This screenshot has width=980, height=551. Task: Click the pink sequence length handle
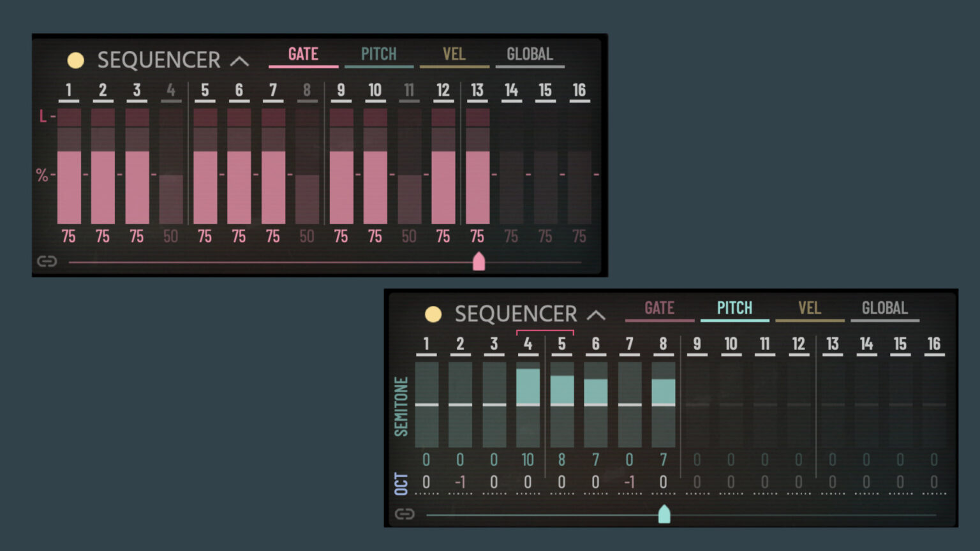(x=479, y=261)
